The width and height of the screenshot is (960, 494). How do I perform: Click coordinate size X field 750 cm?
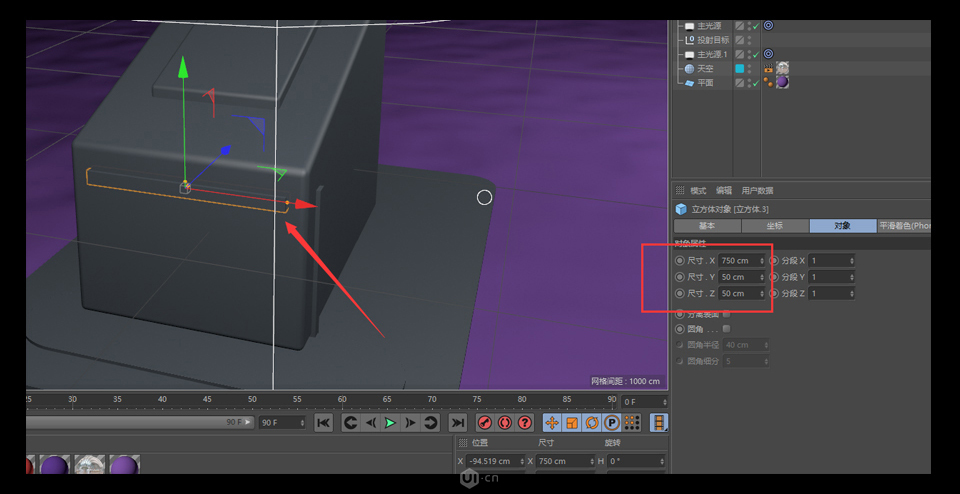(566, 461)
